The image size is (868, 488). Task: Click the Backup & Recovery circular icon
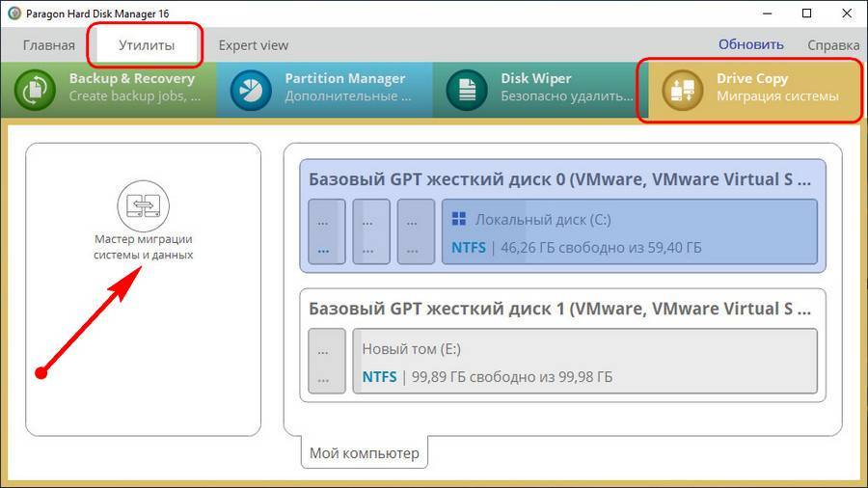[x=35, y=90]
